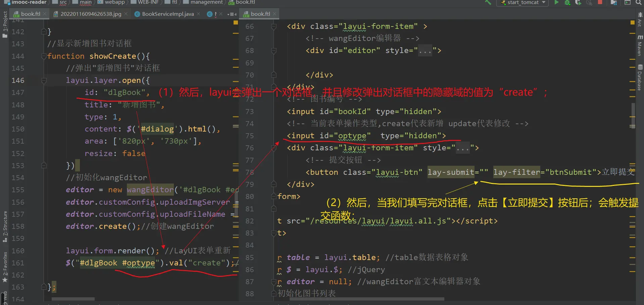Start debugging with the green bug icon

pos(567,2)
